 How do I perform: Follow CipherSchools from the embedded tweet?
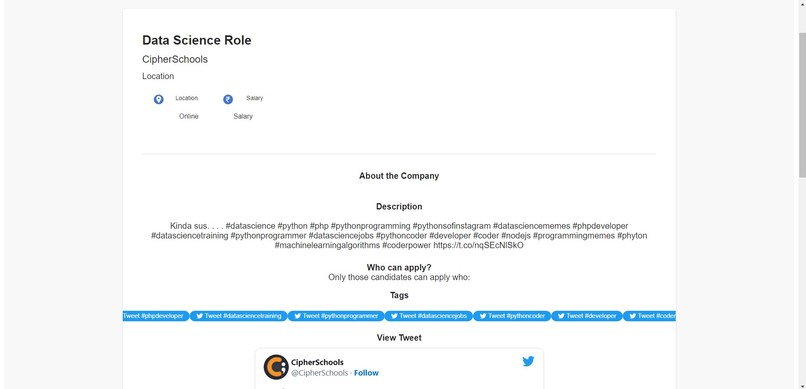366,373
